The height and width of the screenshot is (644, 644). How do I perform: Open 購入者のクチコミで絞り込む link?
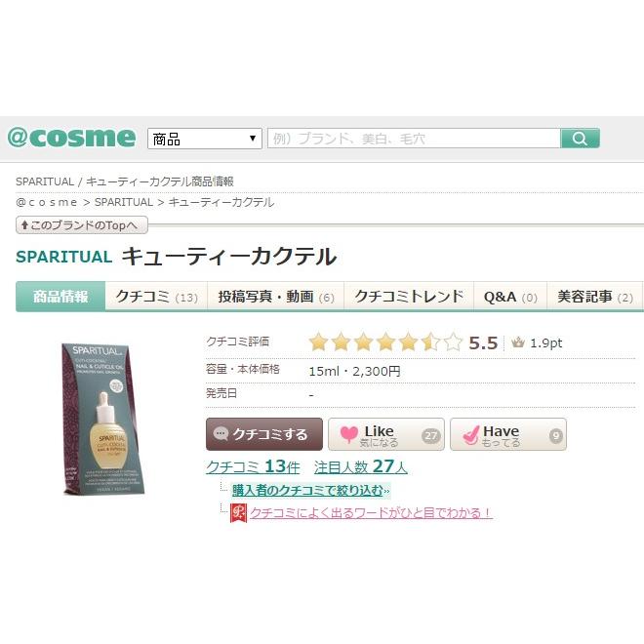coord(310,490)
